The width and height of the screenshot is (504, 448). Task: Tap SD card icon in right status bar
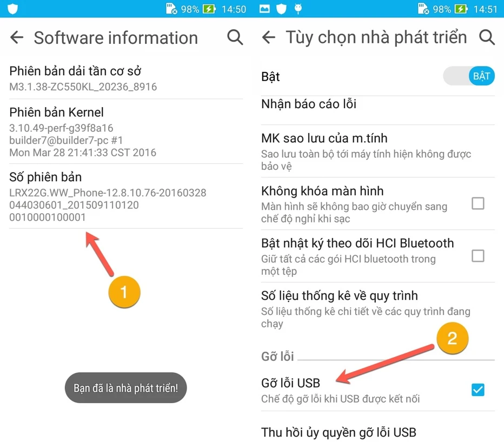(x=423, y=9)
